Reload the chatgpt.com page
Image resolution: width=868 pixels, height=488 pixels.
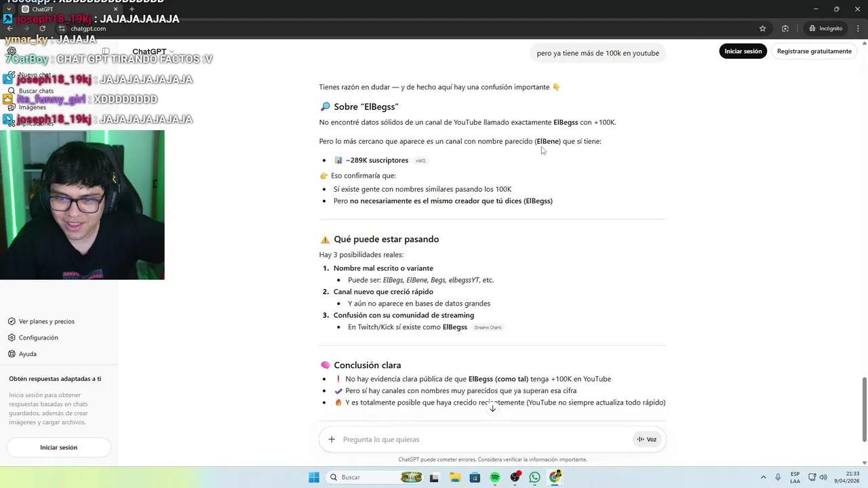pos(43,28)
